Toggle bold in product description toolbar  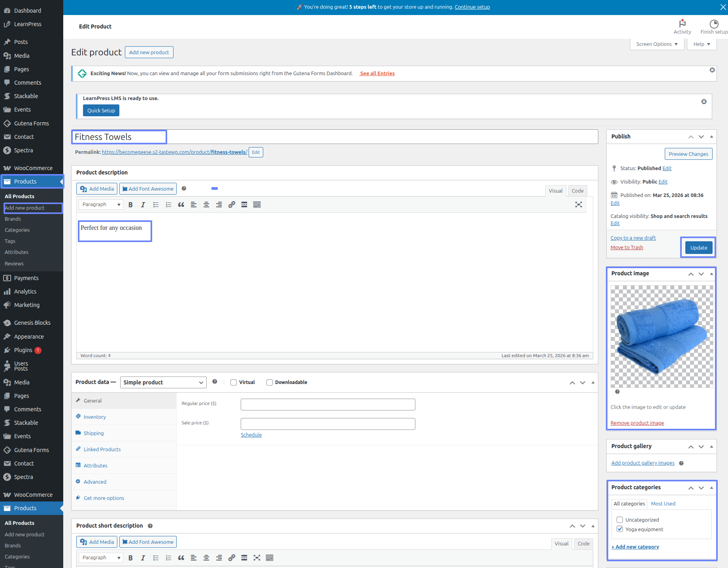[130, 204]
